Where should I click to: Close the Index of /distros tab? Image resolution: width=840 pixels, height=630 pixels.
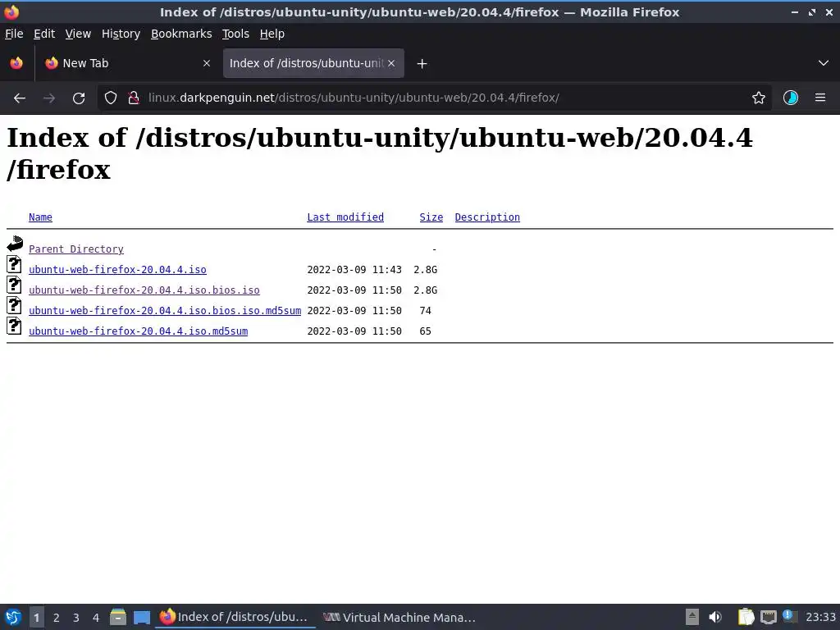(x=391, y=63)
